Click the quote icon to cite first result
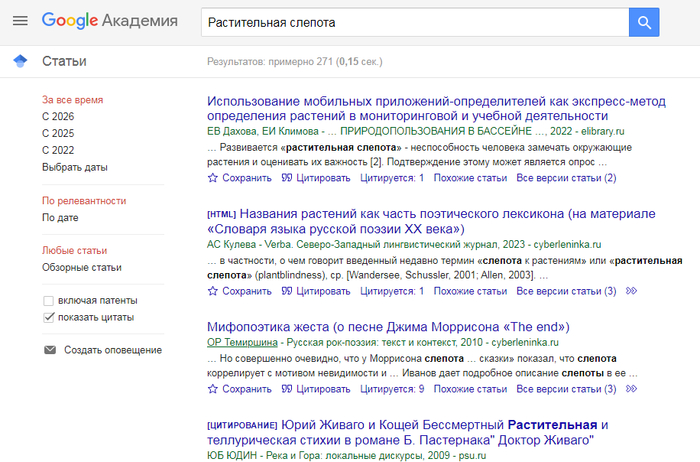 point(287,178)
